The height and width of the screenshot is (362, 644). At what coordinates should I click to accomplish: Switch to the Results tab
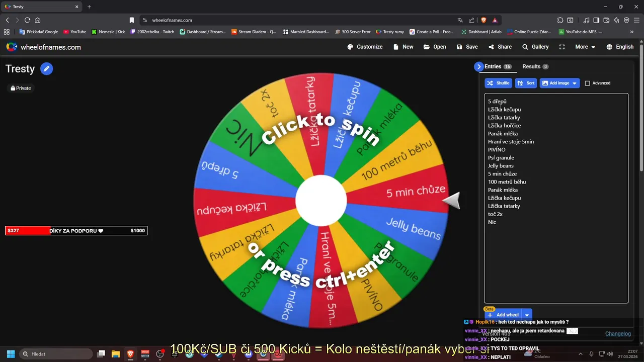coord(535,66)
